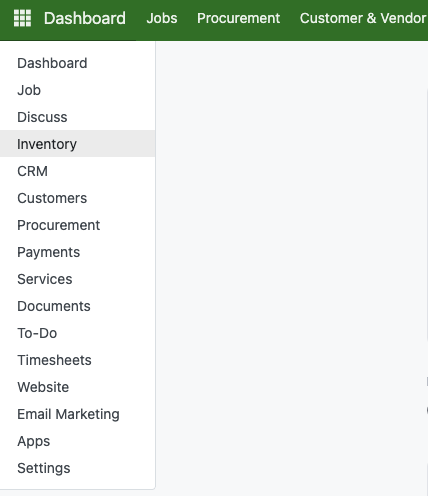Screen dimensions: 428x496
Task: Open the Timesheets app
Action: (77, 360)
